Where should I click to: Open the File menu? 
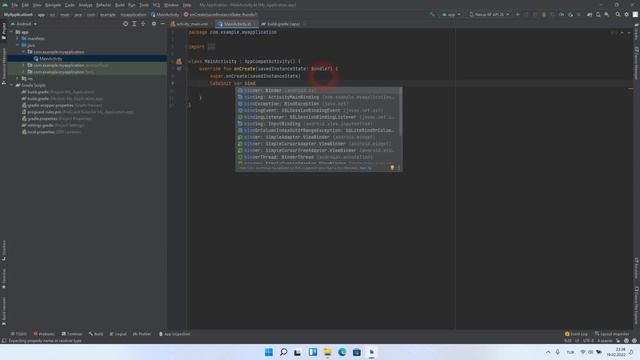tap(15, 5)
